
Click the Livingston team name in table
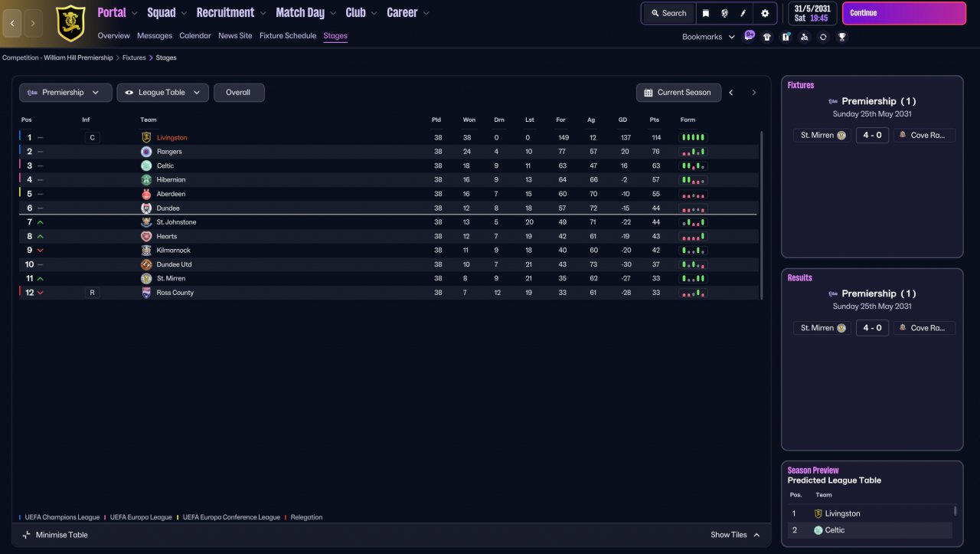[x=172, y=138]
